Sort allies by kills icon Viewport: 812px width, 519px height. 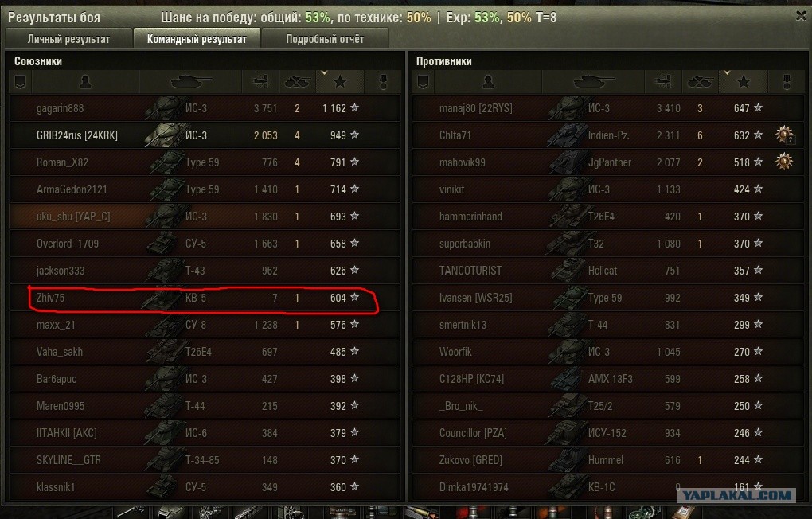point(297,81)
